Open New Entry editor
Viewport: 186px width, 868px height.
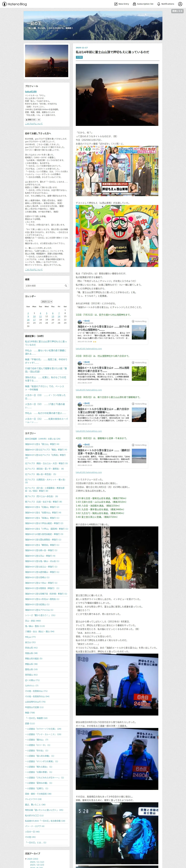pyautogui.click(x=122, y=4)
